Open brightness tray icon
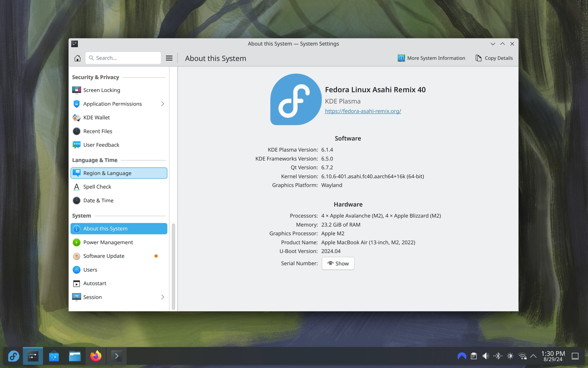Image resolution: width=588 pixels, height=368 pixels. [x=510, y=356]
